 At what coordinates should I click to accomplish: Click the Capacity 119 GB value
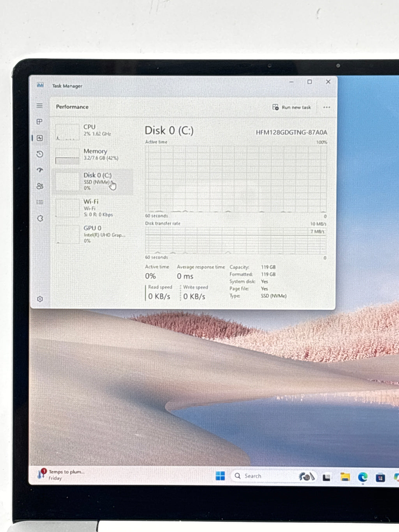pos(268,267)
